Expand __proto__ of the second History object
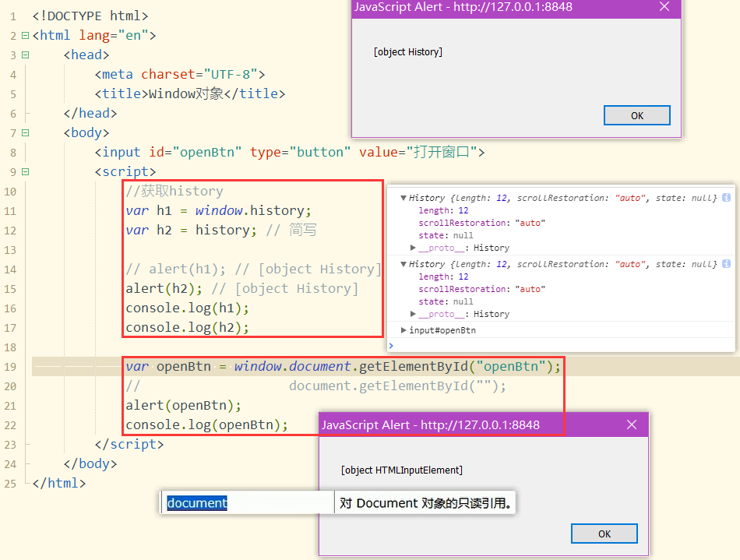Image resolution: width=740 pixels, height=560 pixels. 413,314
